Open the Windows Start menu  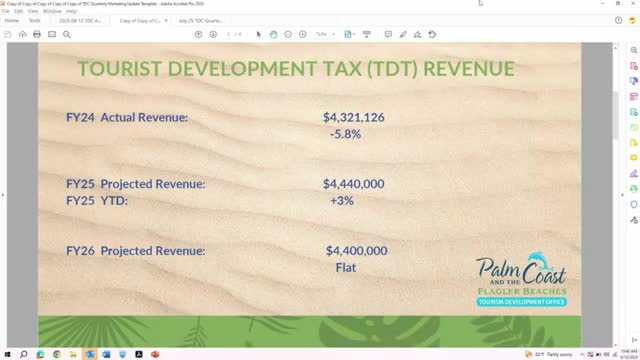pos(7,354)
